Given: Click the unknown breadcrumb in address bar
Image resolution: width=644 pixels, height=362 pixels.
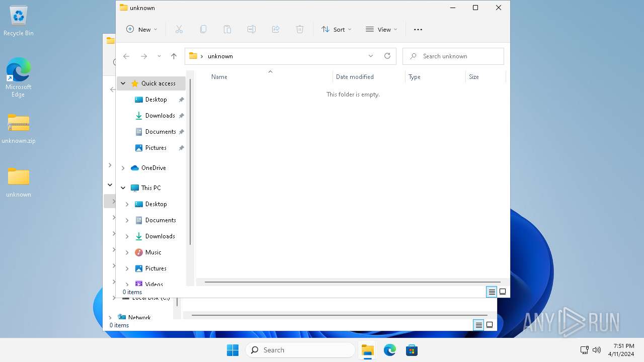Looking at the screenshot, I should coord(220,56).
